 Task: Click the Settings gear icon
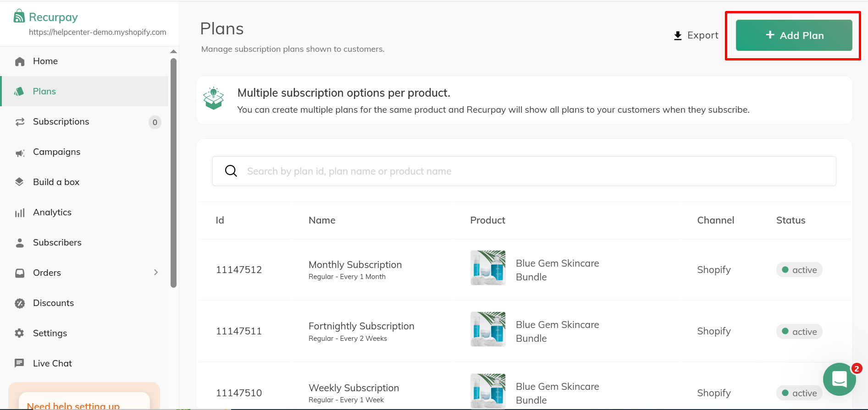pyautogui.click(x=19, y=333)
